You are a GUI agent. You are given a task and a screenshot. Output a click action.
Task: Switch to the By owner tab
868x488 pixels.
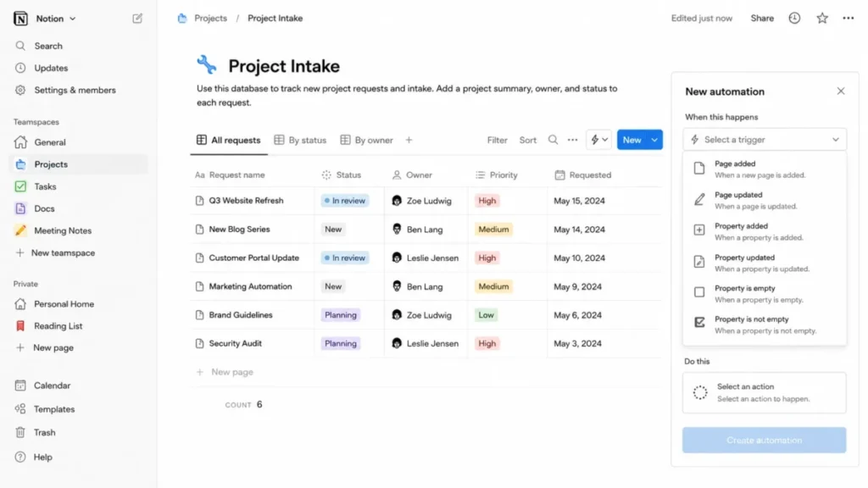[x=366, y=140]
